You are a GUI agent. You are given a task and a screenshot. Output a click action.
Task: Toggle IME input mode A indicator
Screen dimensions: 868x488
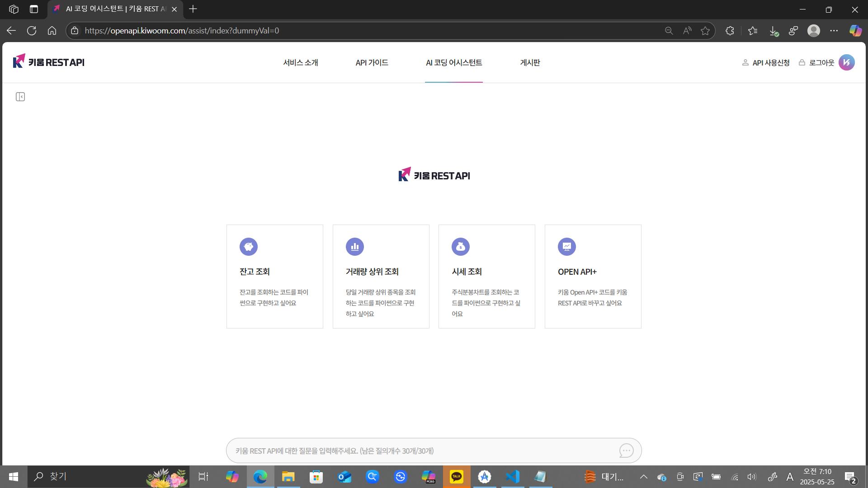point(790,477)
